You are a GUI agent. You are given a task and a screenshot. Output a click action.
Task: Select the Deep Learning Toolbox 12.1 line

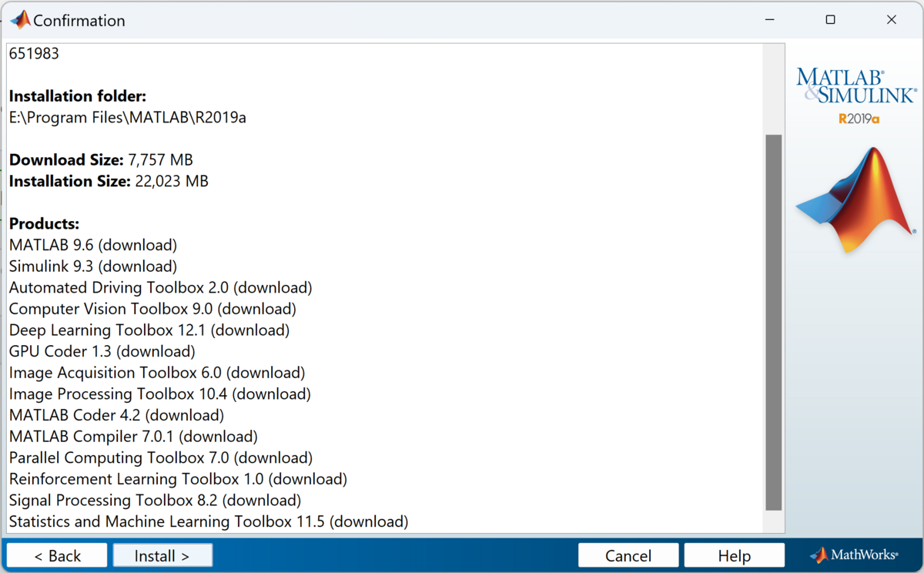coord(149,330)
